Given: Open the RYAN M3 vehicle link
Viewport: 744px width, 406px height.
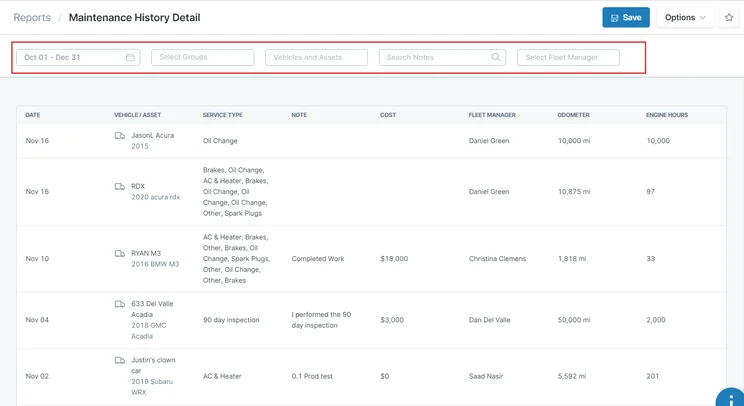Looking at the screenshot, I should coord(146,253).
